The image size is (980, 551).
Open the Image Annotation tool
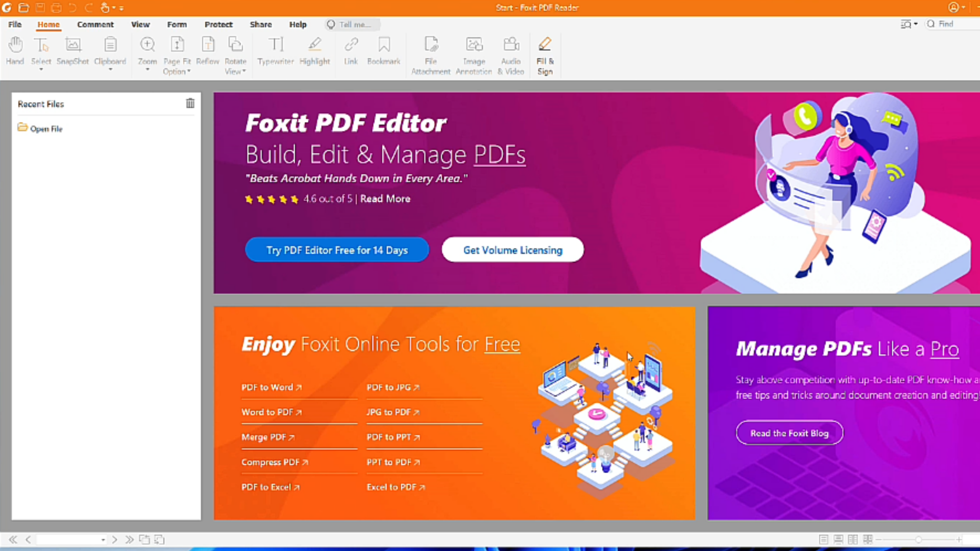tap(474, 56)
